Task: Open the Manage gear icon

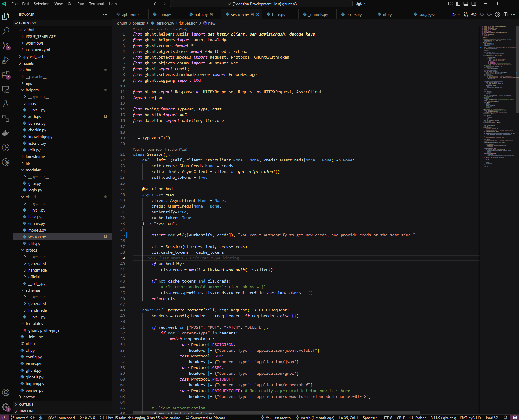Action: point(6,407)
